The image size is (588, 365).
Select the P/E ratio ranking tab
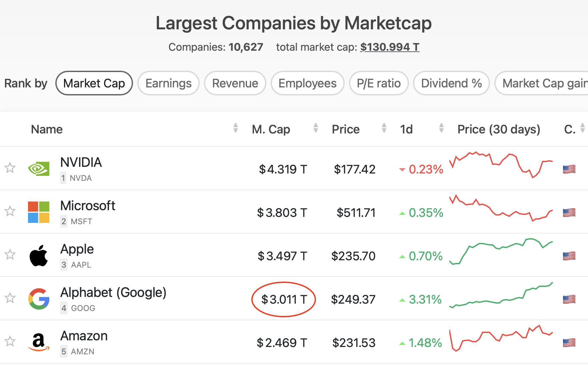[x=379, y=83]
